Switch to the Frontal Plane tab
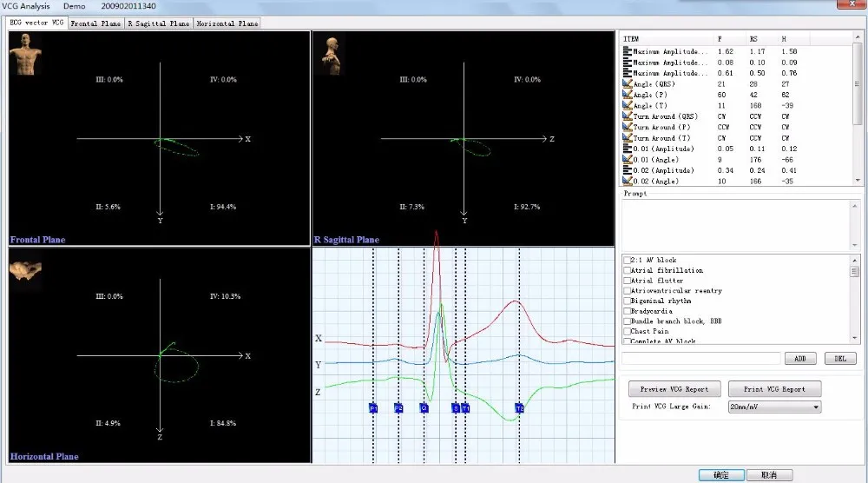 point(95,23)
